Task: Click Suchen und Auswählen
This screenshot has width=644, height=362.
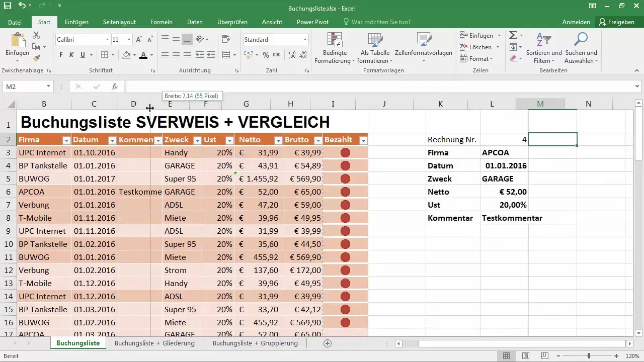Action: pyautogui.click(x=581, y=48)
